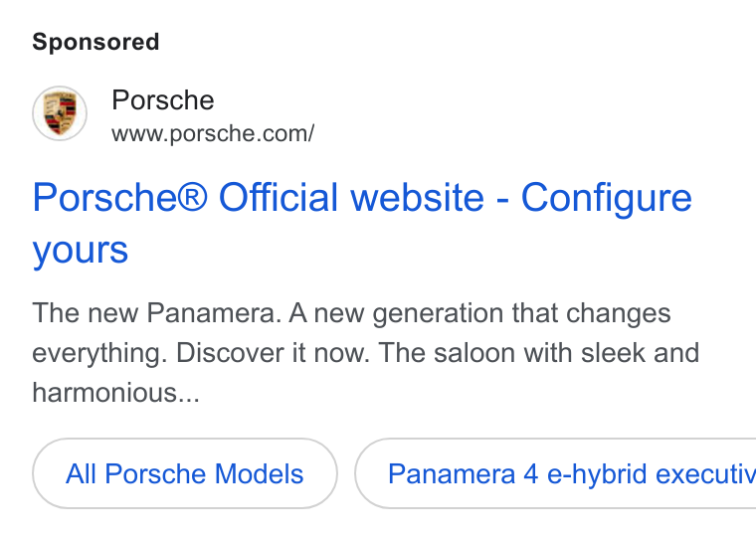Click the harmonious... truncated description line

tap(115, 393)
